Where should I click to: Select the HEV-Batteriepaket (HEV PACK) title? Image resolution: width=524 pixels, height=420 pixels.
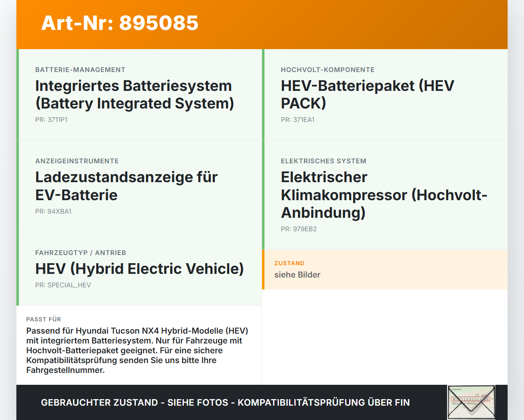[367, 95]
